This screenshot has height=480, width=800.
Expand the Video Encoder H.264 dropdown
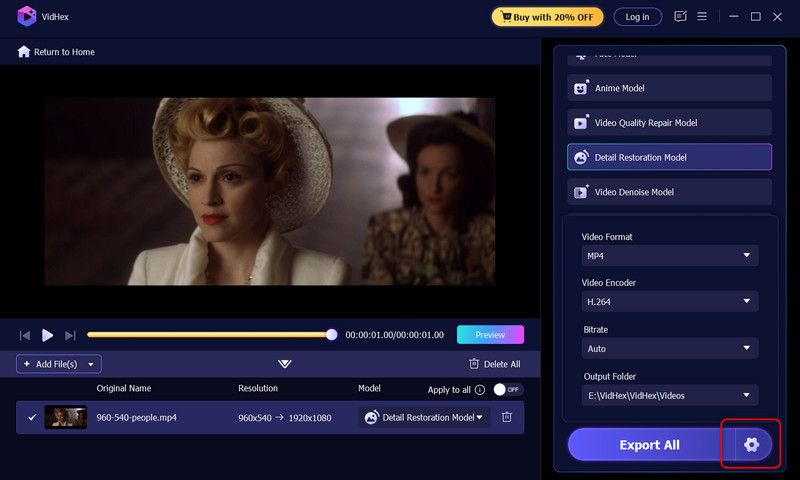click(670, 302)
